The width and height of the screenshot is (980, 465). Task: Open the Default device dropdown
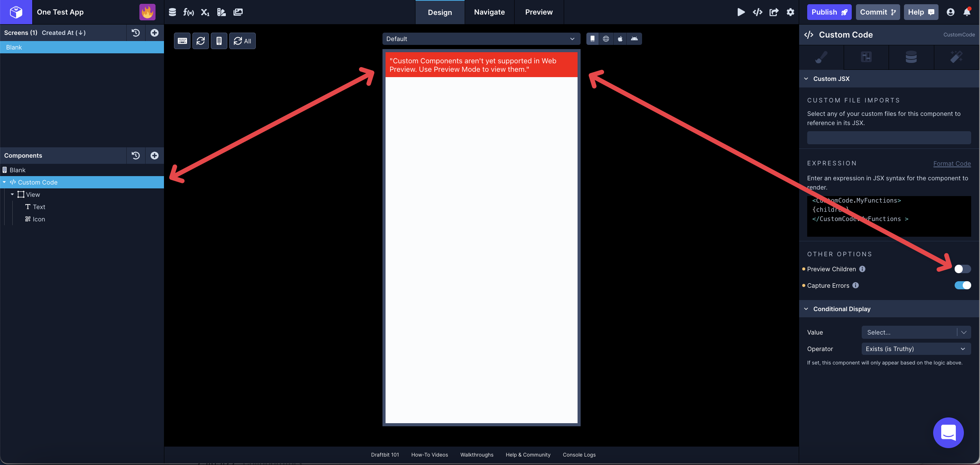coord(481,39)
